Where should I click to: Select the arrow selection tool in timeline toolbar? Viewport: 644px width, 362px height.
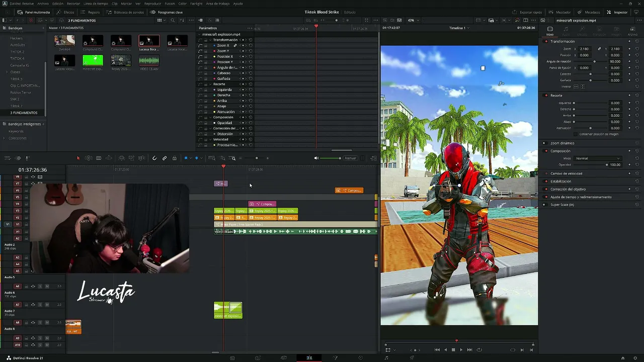[78, 158]
